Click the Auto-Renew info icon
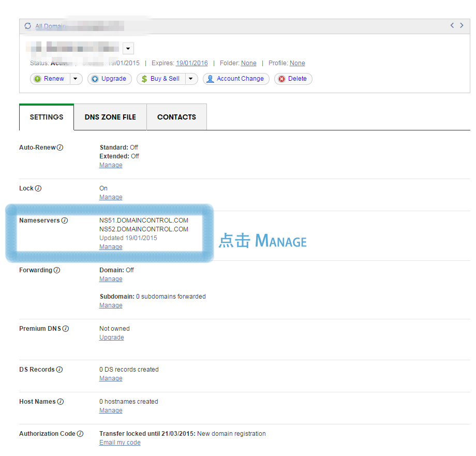 (x=60, y=148)
